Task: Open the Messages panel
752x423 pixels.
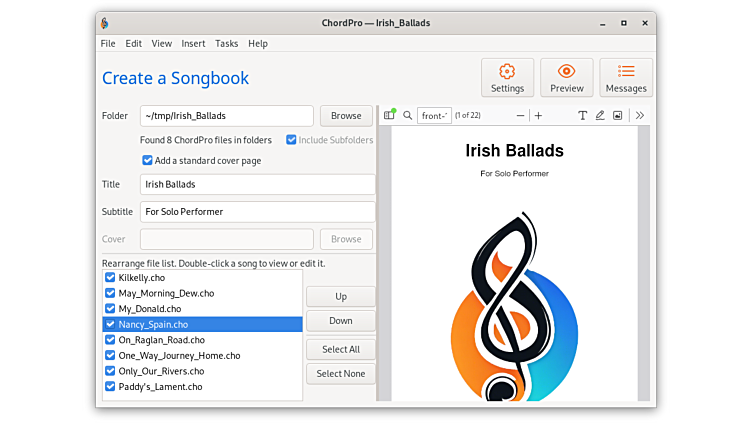Action: (626, 77)
